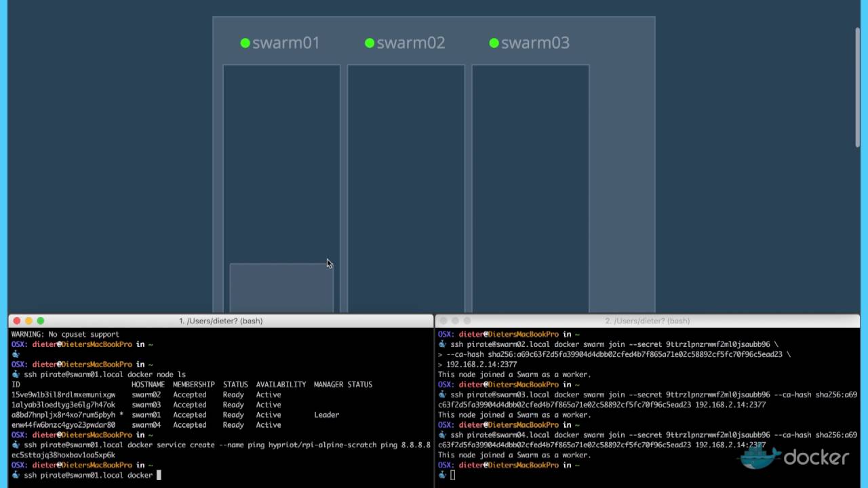Click node ID 1alyab3loedtyg3e6lg7h47ok
This screenshot has height=488, width=868.
point(63,405)
